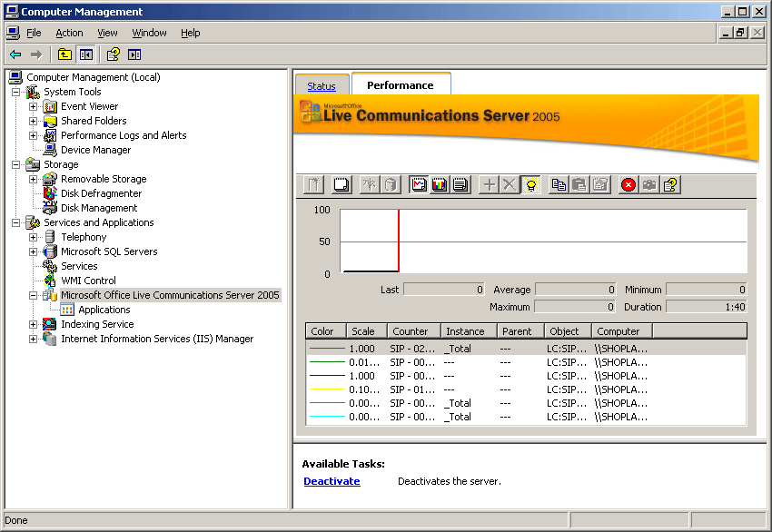Image resolution: width=772 pixels, height=532 pixels.
Task: Click the Delete counter X icon
Action: (510, 185)
